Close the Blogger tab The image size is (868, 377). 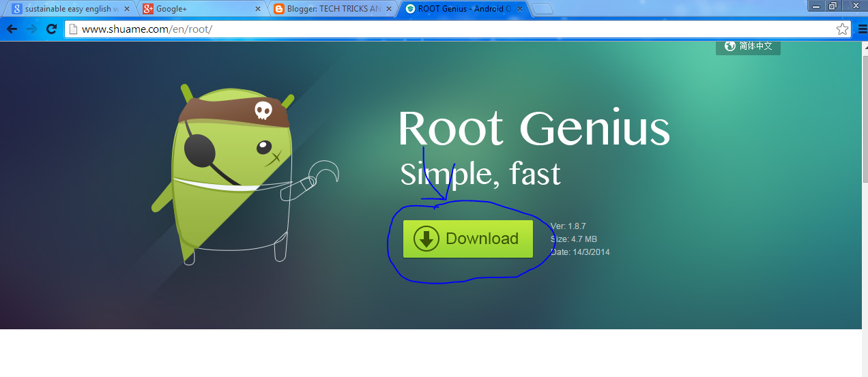pyautogui.click(x=388, y=9)
